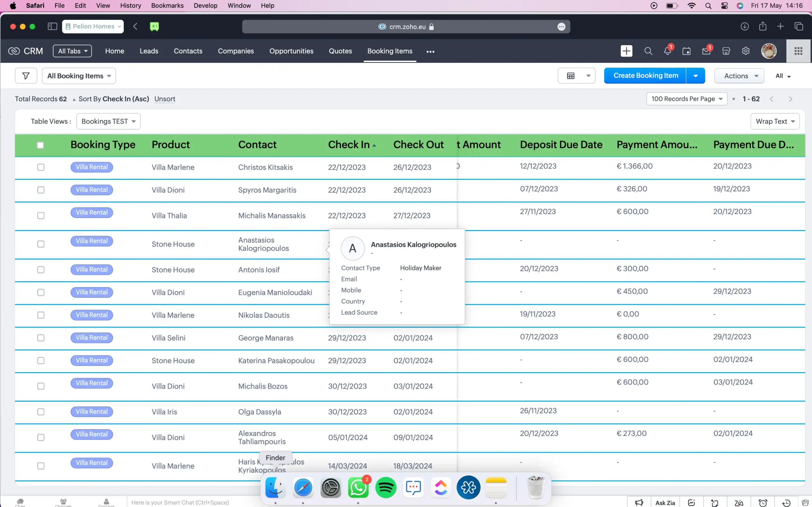Open the 100 Records Per Page dropdown
This screenshot has height=507, width=812.
(x=686, y=99)
